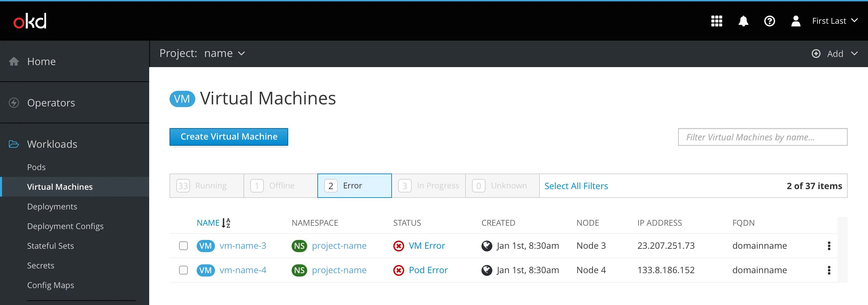Click the 2 of 37 items count
Image resolution: width=868 pixels, height=305 pixels.
point(814,186)
